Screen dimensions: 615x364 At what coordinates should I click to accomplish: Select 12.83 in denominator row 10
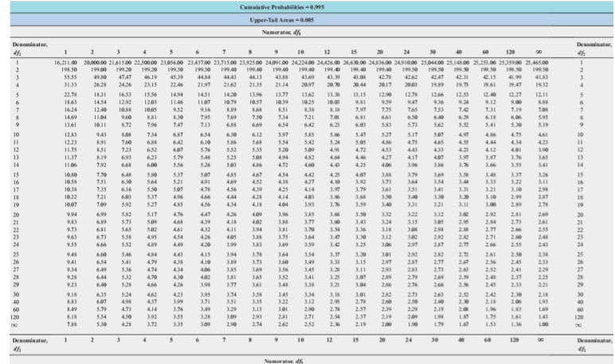tap(70, 135)
